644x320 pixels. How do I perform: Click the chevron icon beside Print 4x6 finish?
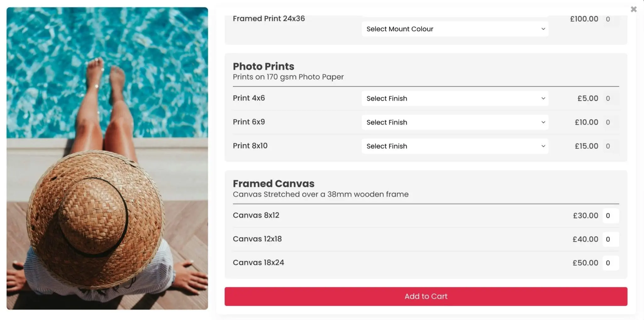coord(543,98)
